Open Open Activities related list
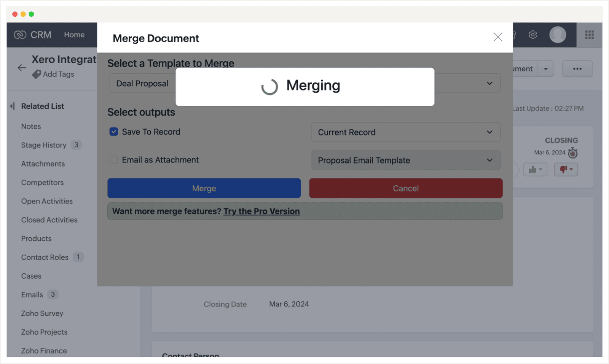 47,201
